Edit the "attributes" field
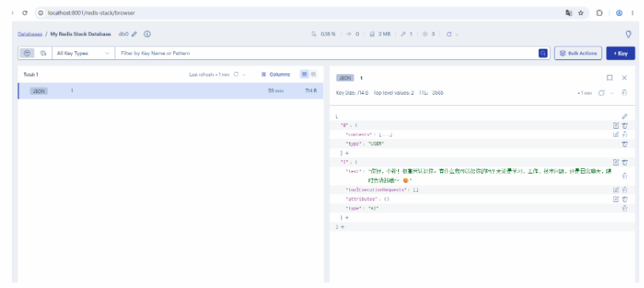Image resolution: width=644 pixels, height=288 pixels. pyautogui.click(x=616, y=200)
